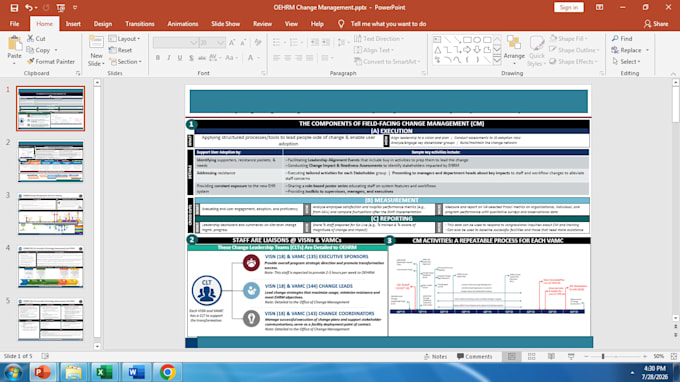Expand Shape Effects menu
This screenshot has width=680, height=382.
tap(574, 62)
